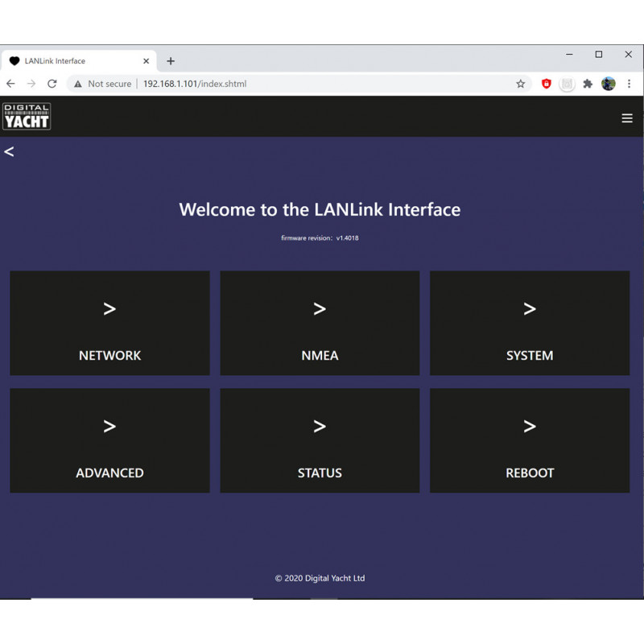Screen dimensions: 644x644
Task: Open the Chrome profile avatar
Action: [x=609, y=84]
